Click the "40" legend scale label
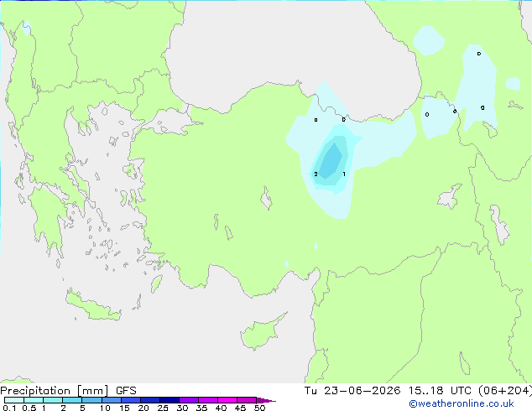Screen dimensions: 532x411 click(221, 408)
